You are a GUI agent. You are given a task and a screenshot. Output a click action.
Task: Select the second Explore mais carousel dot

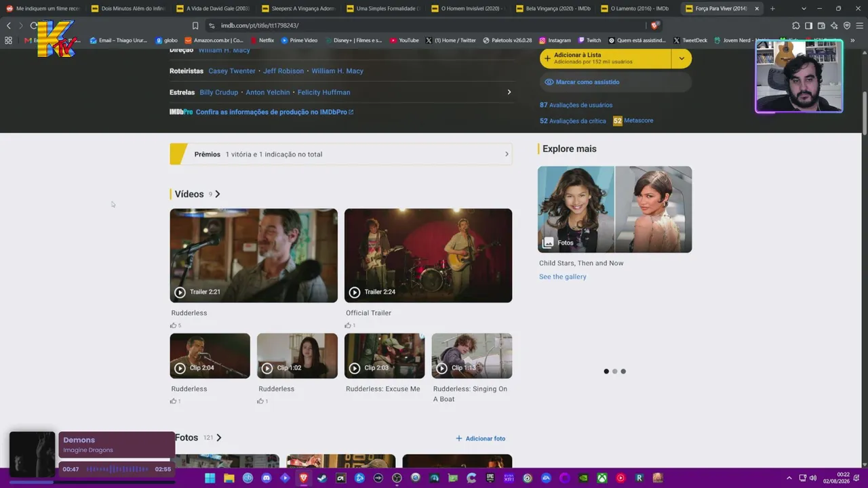pos(615,371)
